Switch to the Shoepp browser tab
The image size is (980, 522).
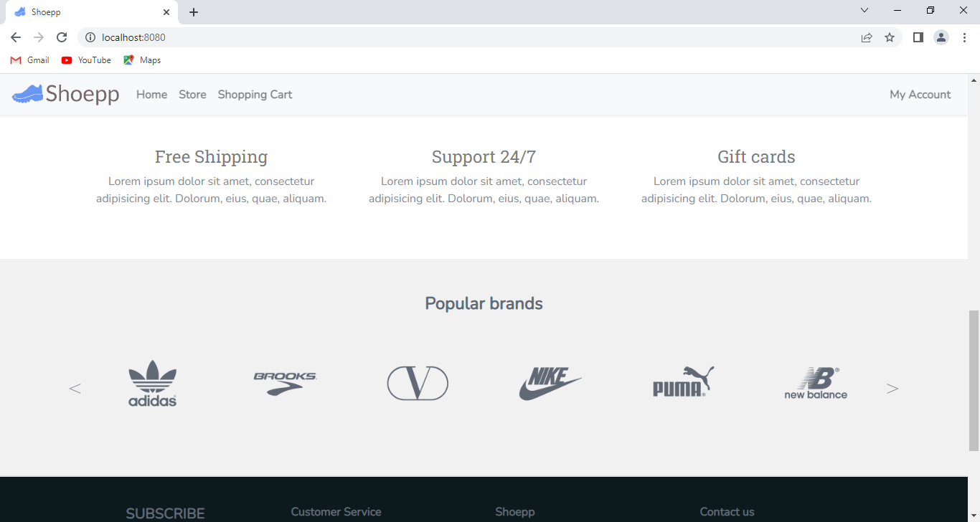tap(86, 11)
